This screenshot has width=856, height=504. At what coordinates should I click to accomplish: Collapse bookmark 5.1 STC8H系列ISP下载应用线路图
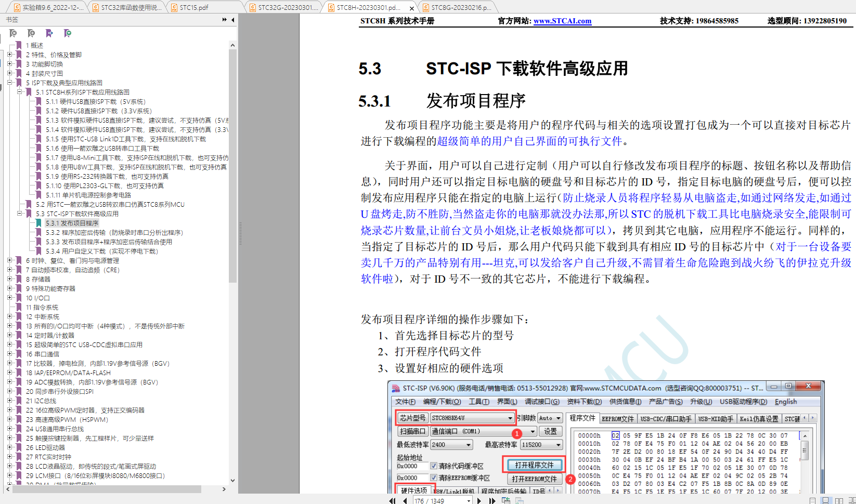click(x=20, y=92)
